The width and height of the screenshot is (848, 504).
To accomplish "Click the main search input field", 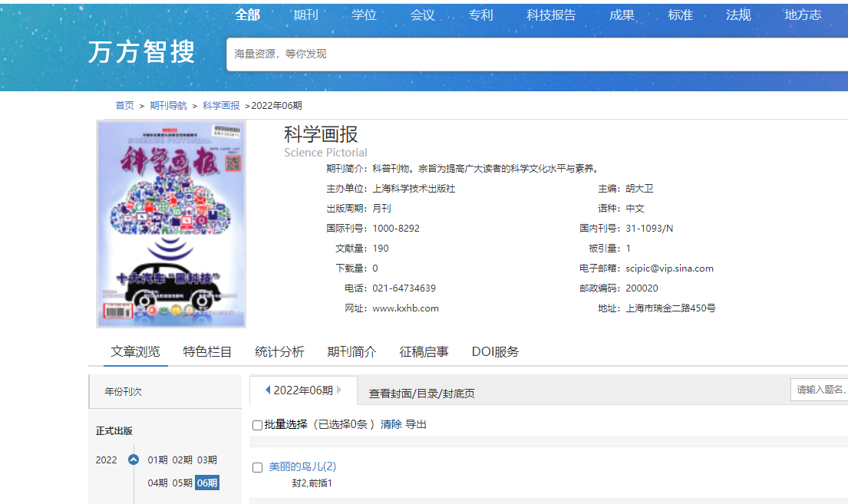I will coord(537,54).
